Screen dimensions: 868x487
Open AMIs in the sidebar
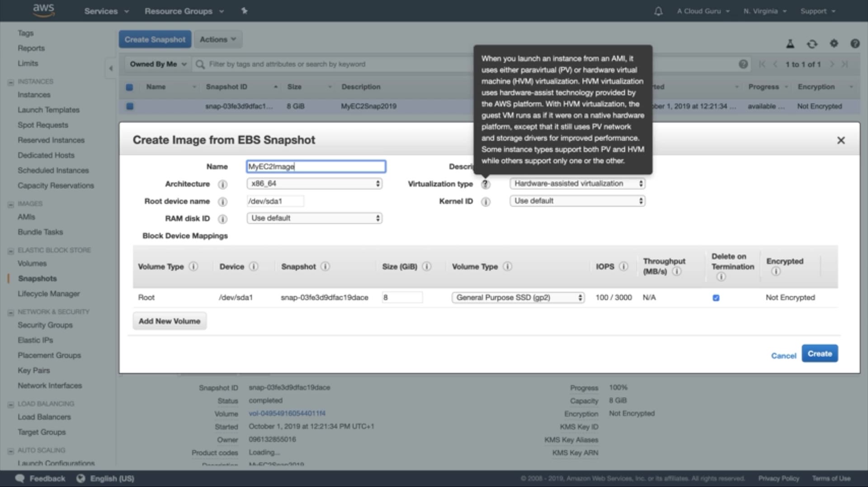26,217
